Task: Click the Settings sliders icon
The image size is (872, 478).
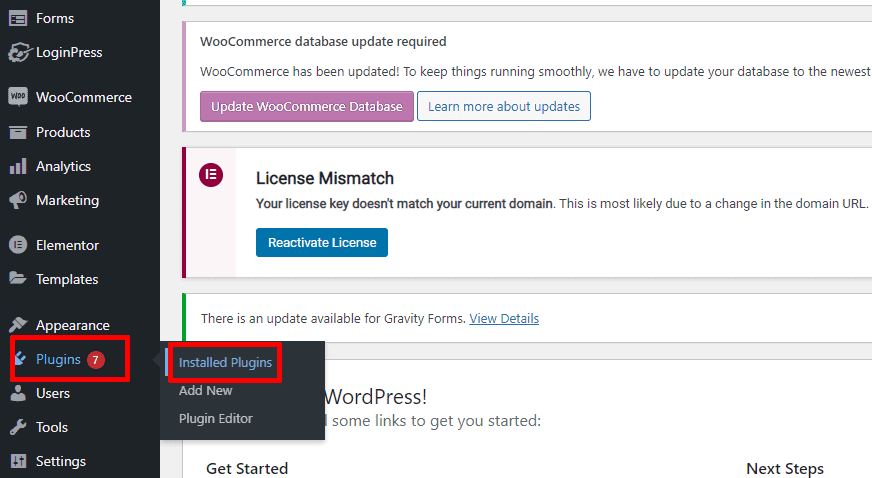Action: coord(17,461)
